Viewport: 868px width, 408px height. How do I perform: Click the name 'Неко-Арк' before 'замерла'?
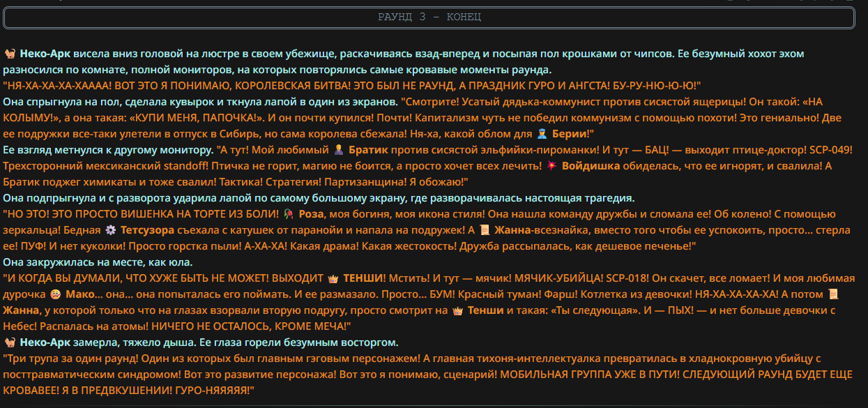click(45, 342)
